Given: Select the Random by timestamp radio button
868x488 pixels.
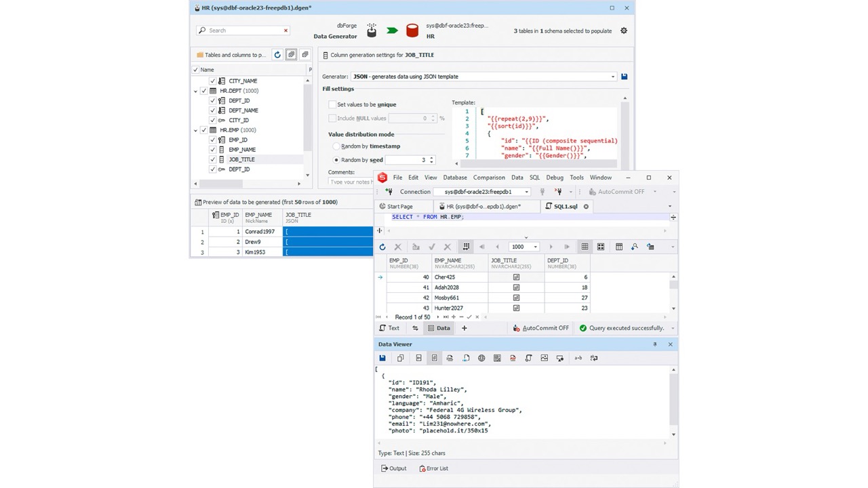Looking at the screenshot, I should [336, 146].
